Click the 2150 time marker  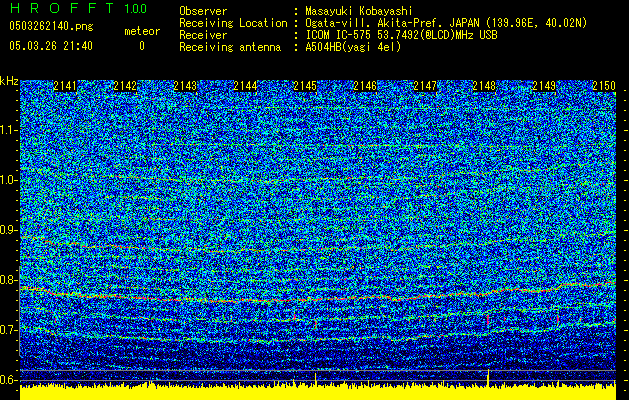pos(604,86)
